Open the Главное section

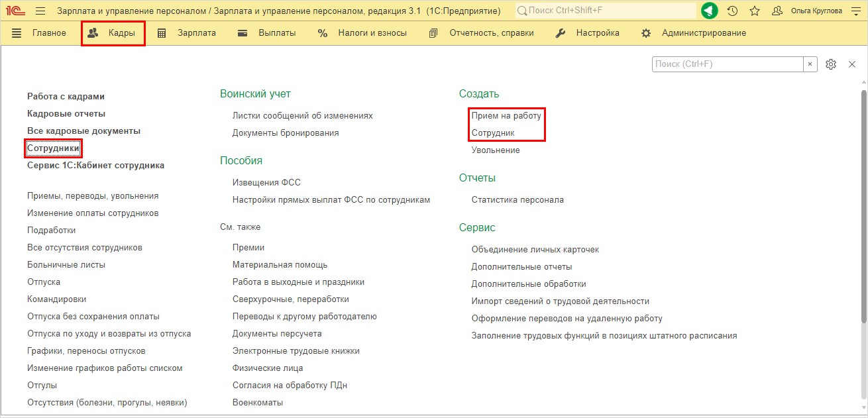click(x=49, y=33)
